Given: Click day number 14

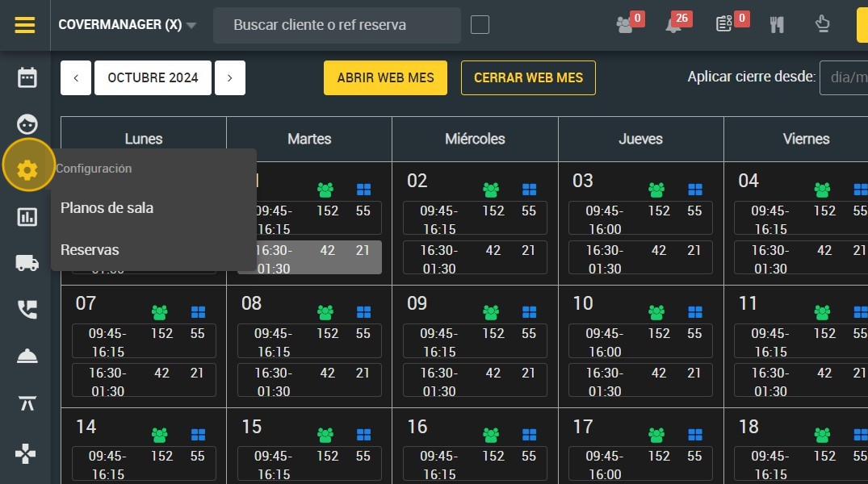Looking at the screenshot, I should 86,427.
